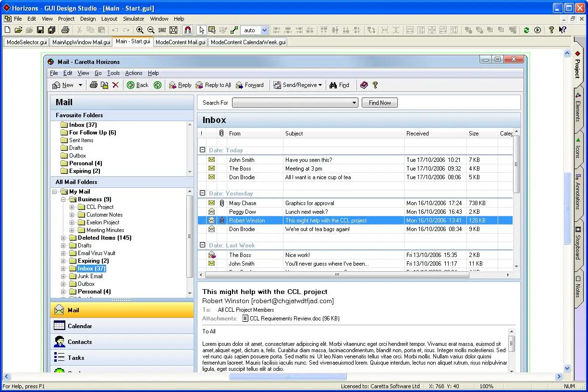Click the Save floppy disk icon
This screenshot has width=588, height=392.
[40, 30]
